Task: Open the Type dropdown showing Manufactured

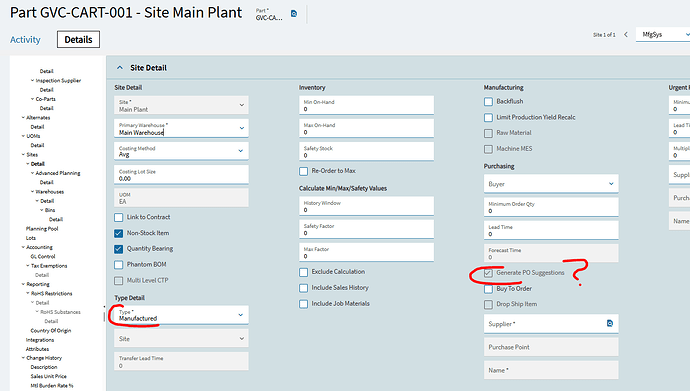Action: (x=181, y=315)
